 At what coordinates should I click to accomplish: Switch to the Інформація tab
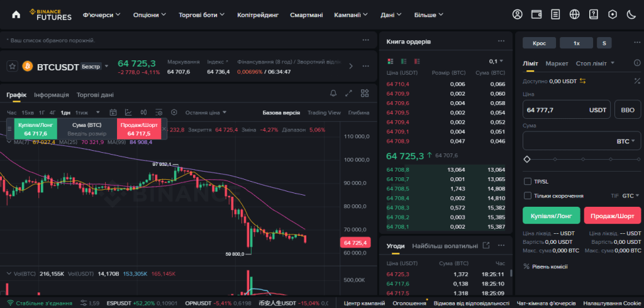pyautogui.click(x=52, y=95)
